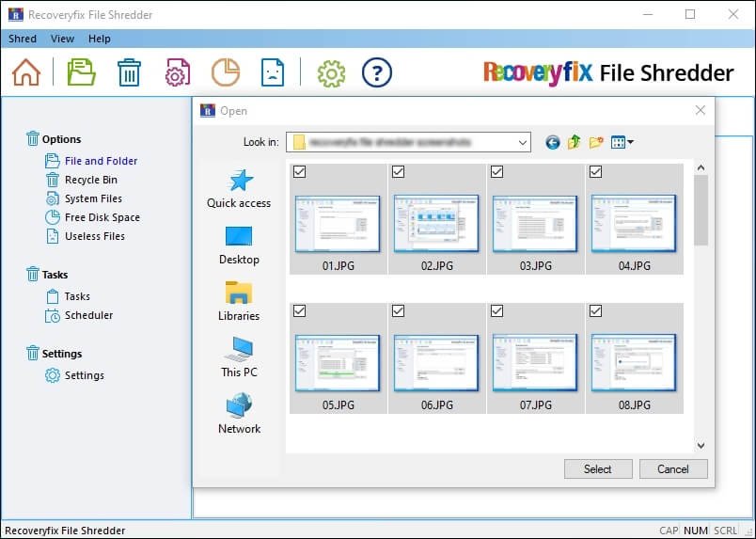Uncheck the 05.JPG checkbox

coord(299,310)
